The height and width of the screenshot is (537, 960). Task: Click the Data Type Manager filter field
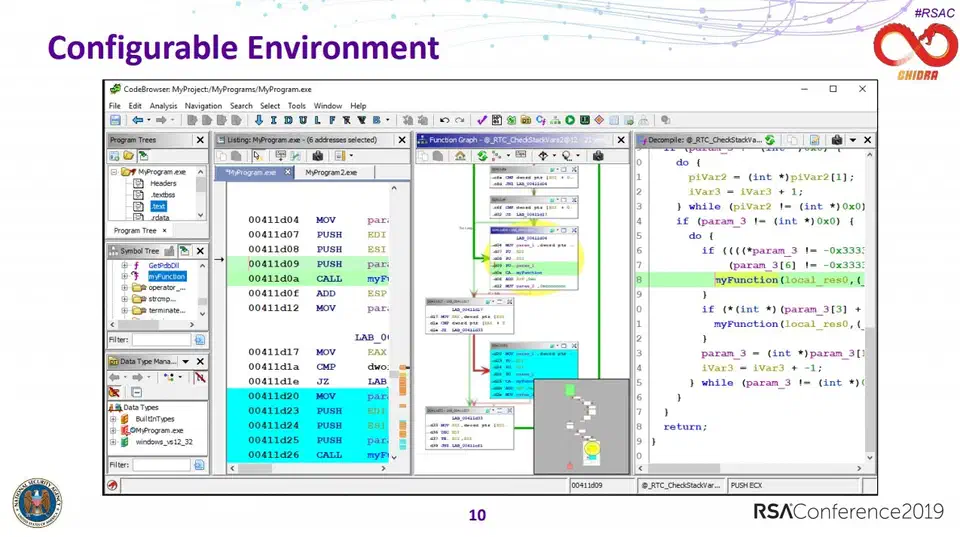tap(162, 465)
